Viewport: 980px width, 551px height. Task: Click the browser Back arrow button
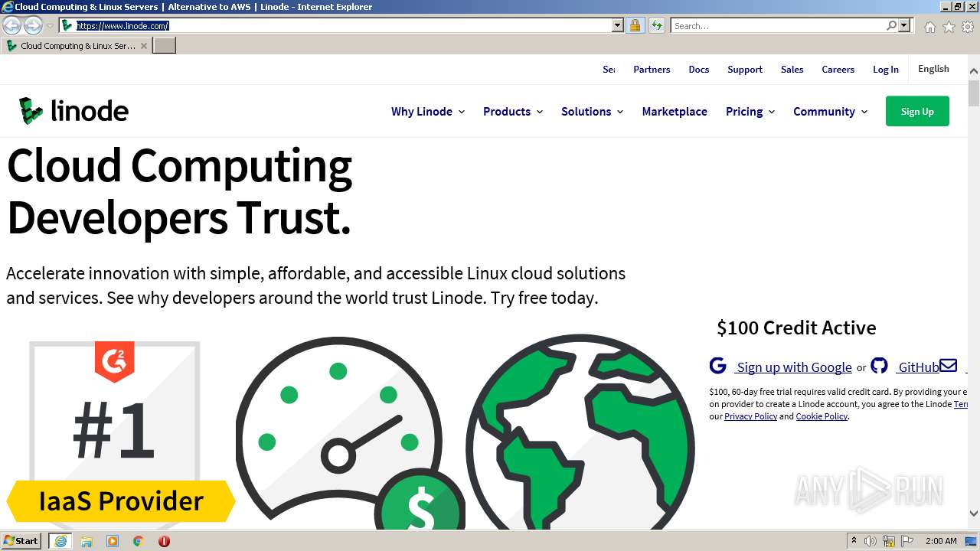coord(11,26)
